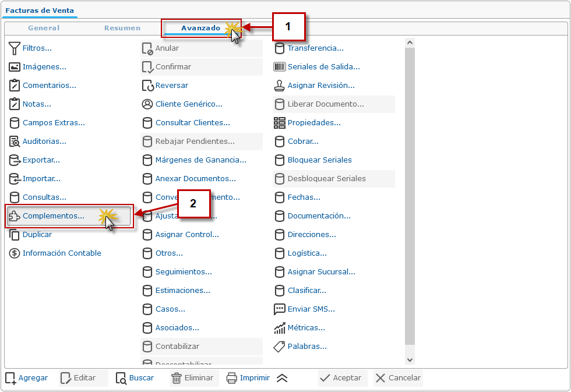Open Imágenes picture icon
Image resolution: width=571 pixels, height=392 pixels.
click(x=15, y=67)
